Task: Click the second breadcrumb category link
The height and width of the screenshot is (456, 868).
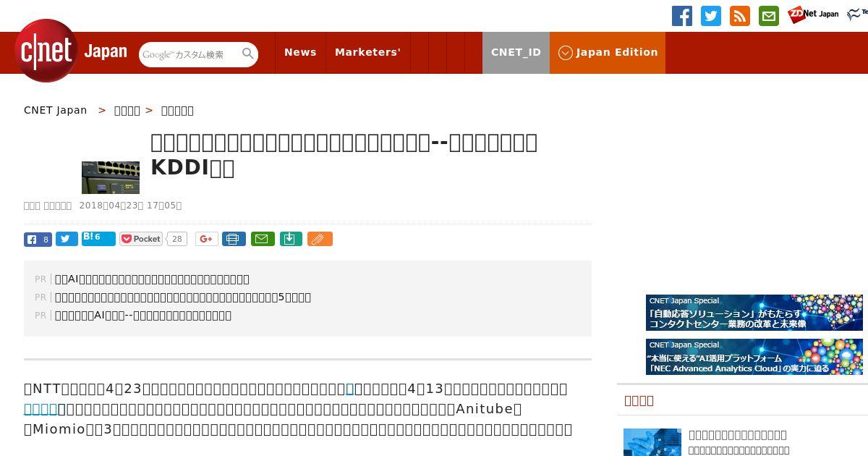Action: click(x=127, y=110)
